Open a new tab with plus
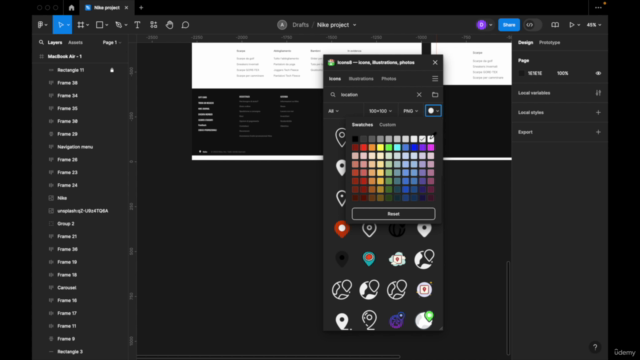Image resolution: width=640 pixels, height=360 pixels. click(141, 7)
